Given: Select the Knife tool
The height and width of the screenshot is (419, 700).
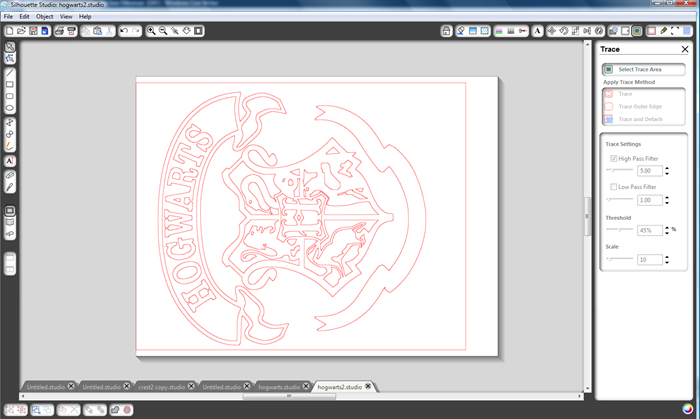Looking at the screenshot, I should [x=10, y=187].
